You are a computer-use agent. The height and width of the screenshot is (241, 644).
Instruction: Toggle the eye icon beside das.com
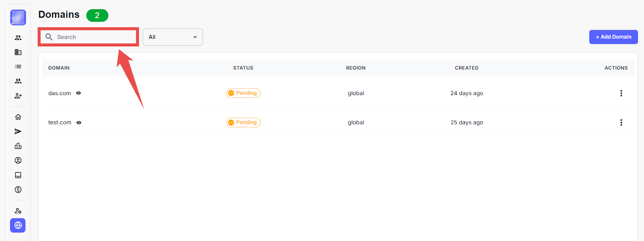click(78, 93)
